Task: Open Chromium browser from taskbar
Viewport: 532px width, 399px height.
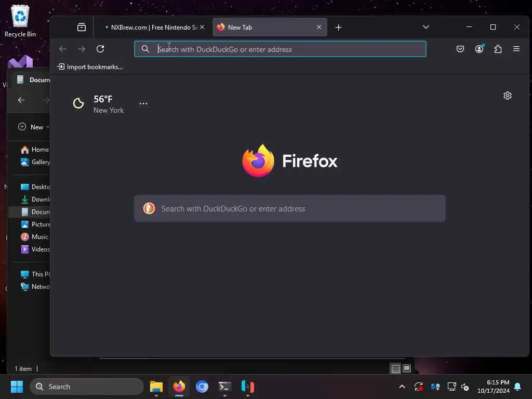Action: (202, 387)
